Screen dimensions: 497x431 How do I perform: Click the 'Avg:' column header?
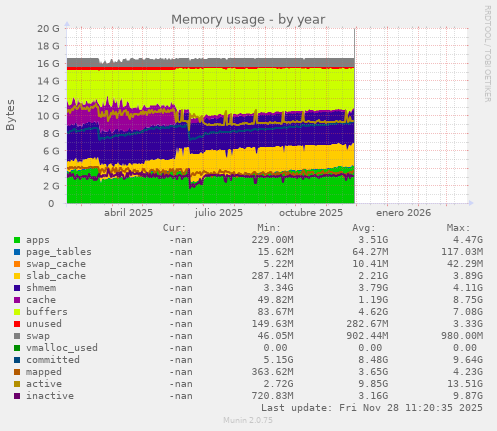tap(364, 228)
